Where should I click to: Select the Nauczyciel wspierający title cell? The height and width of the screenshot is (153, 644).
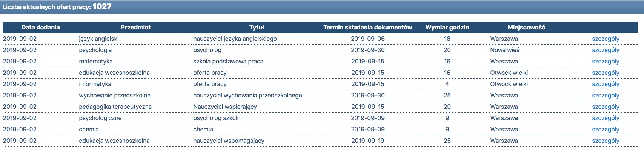pos(225,107)
